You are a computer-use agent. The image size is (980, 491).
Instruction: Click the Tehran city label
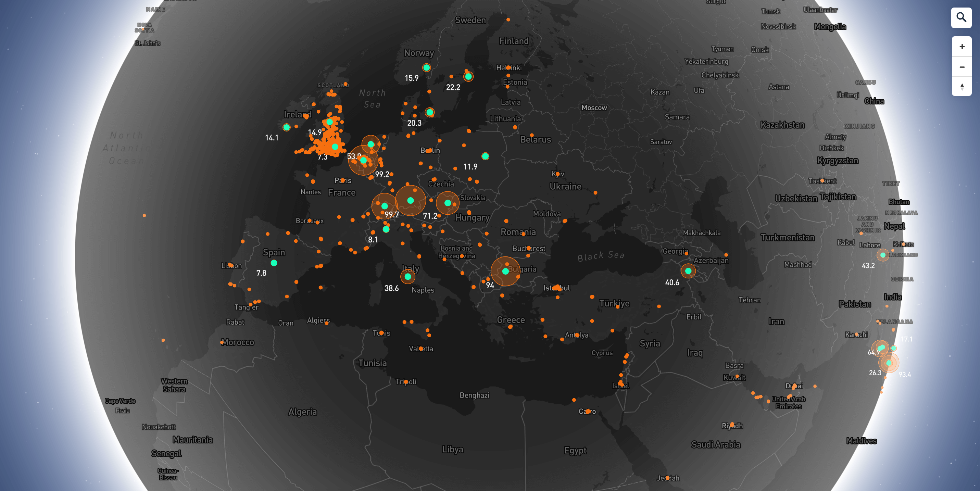pyautogui.click(x=750, y=300)
